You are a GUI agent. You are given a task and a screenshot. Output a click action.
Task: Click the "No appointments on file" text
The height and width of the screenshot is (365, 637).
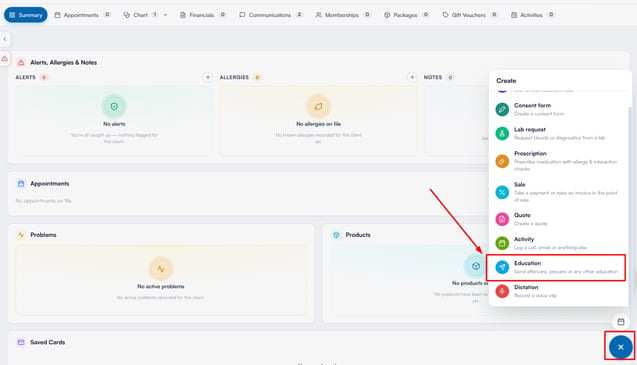[43, 201]
